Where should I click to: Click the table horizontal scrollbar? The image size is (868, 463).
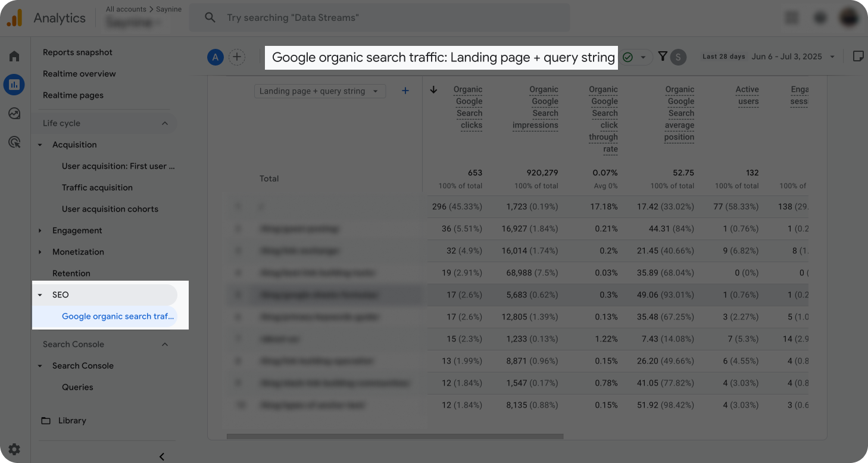[395, 437]
